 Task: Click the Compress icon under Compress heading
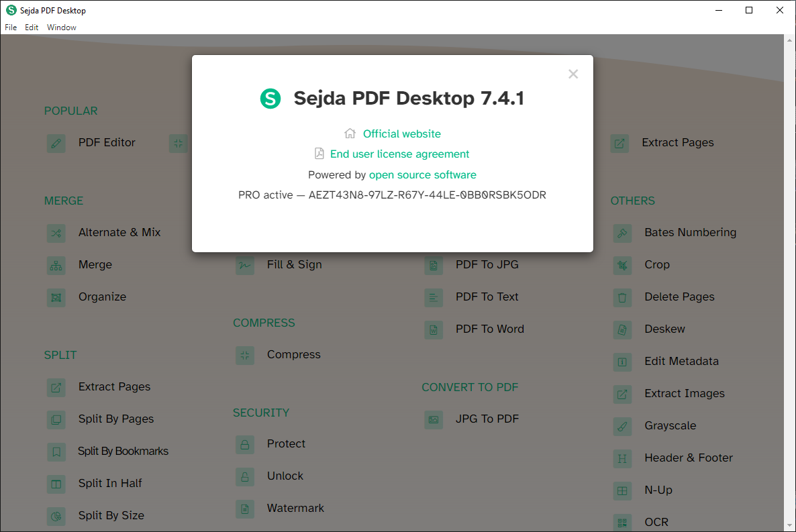tap(245, 356)
